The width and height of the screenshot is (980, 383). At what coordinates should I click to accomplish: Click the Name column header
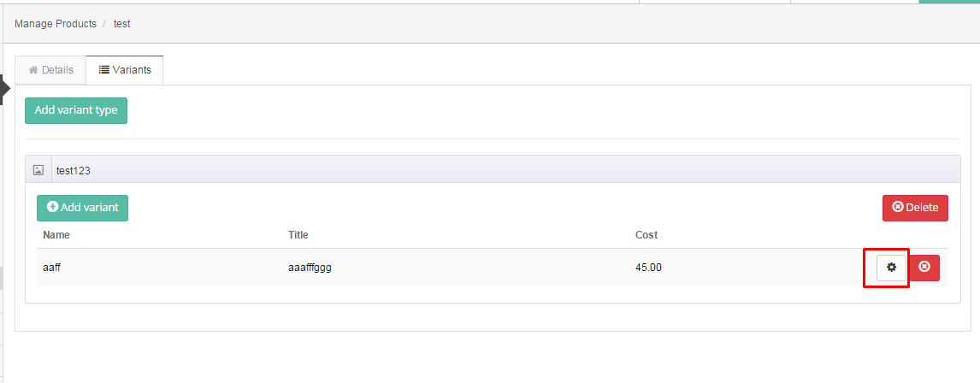pyautogui.click(x=56, y=235)
